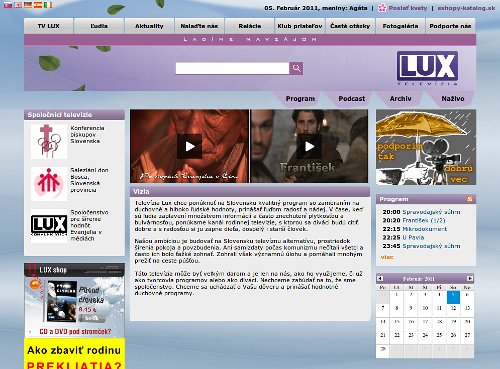Switch language with the British flag

(18, 5)
